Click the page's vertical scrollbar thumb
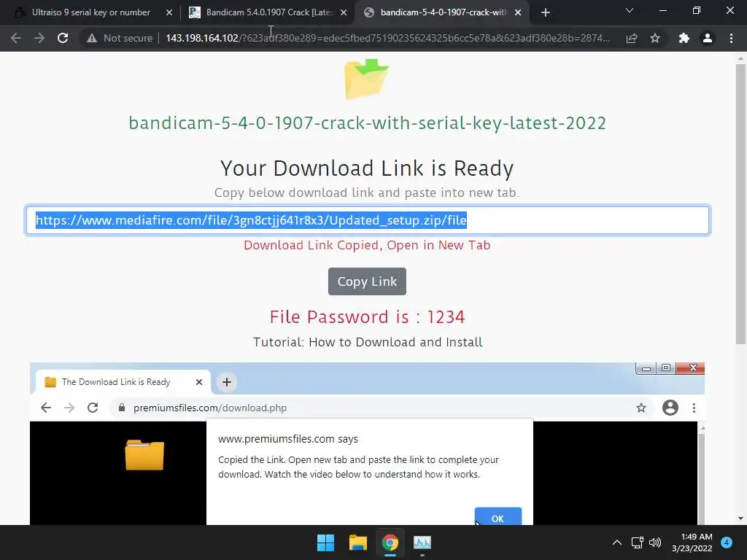Viewport: 747px width, 560px height. click(740, 204)
